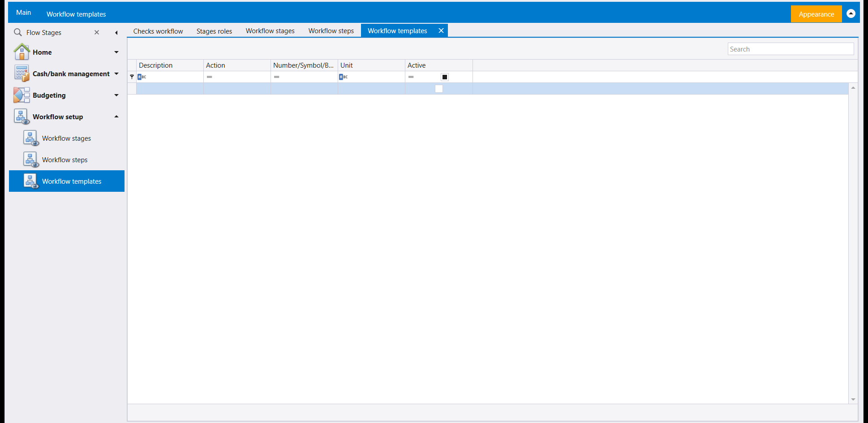Sort by Unit column header
Image resolution: width=868 pixels, height=423 pixels.
pos(371,65)
